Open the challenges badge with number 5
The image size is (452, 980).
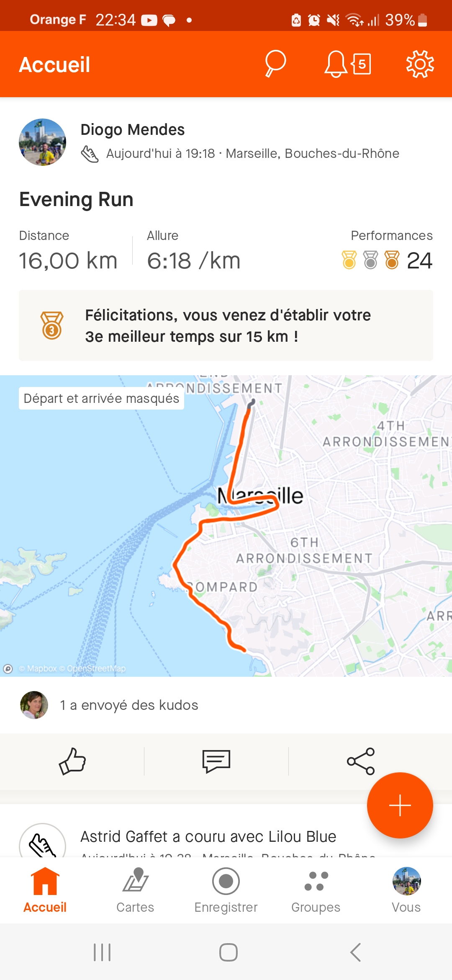361,64
